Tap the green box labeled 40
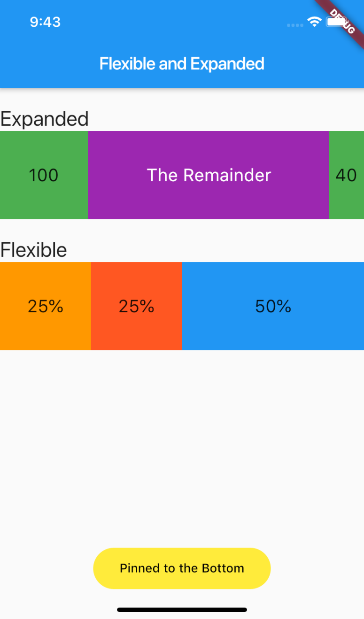The width and height of the screenshot is (364, 619). [x=346, y=175]
